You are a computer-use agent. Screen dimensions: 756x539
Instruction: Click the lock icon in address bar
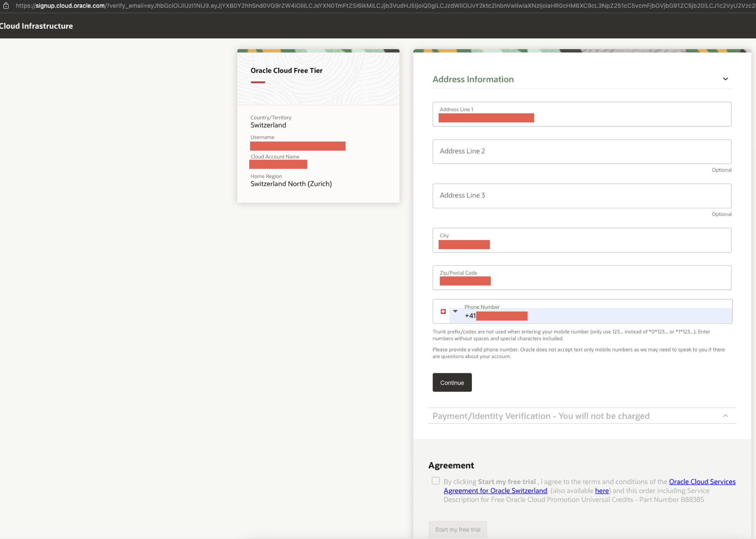point(6,5)
